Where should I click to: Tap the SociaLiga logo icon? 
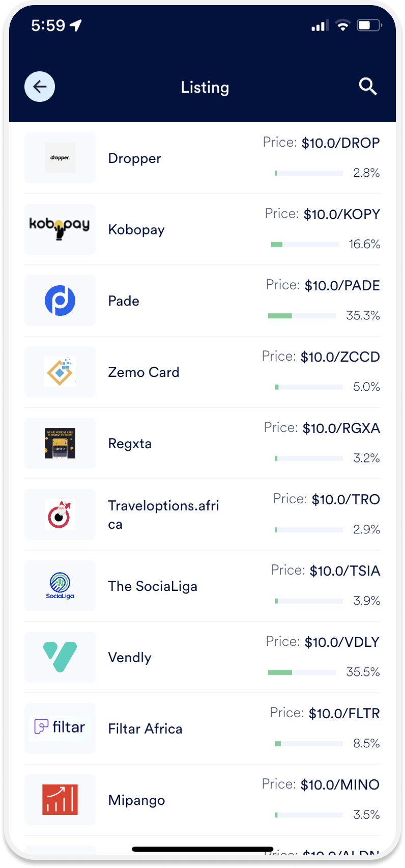[60, 586]
